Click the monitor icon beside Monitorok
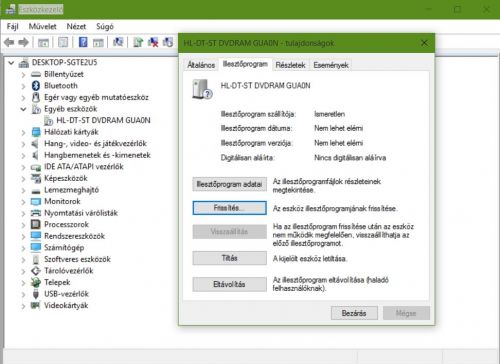The width and height of the screenshot is (500, 364). (36, 202)
